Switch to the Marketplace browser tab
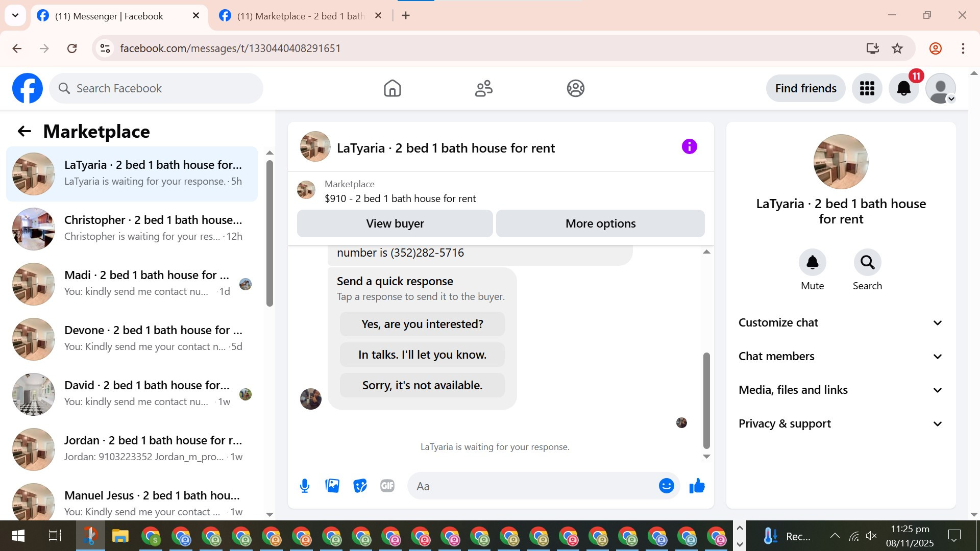 coord(300,16)
